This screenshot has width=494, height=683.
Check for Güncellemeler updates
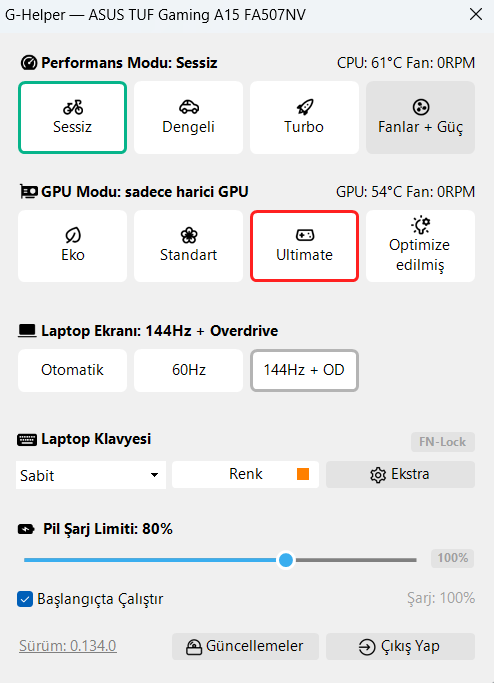245,646
